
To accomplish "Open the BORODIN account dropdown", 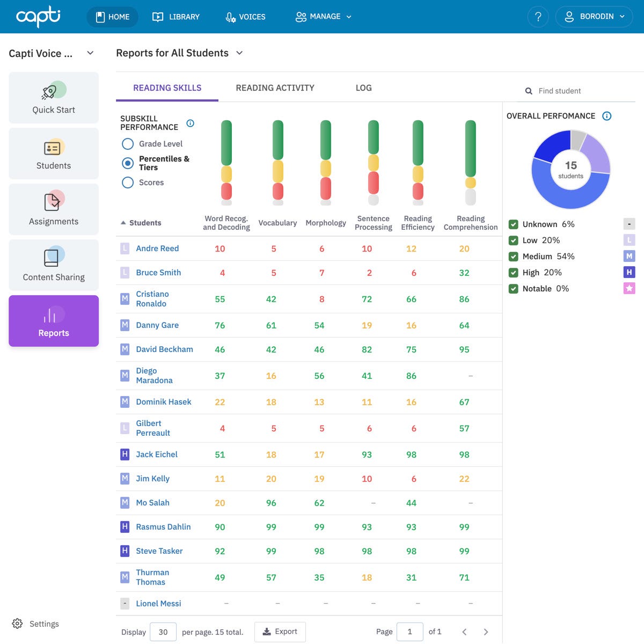I will (594, 17).
